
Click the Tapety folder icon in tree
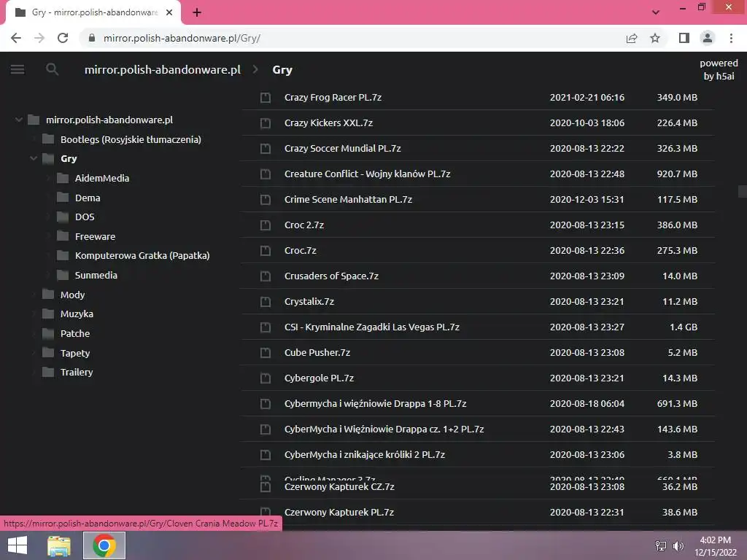[48, 353]
